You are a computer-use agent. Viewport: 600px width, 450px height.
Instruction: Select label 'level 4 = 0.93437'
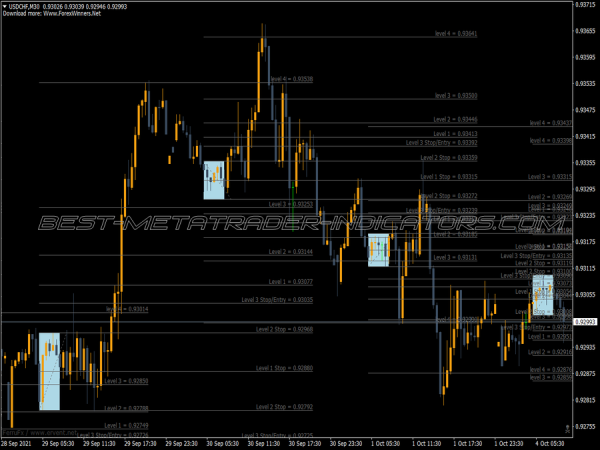[551, 123]
